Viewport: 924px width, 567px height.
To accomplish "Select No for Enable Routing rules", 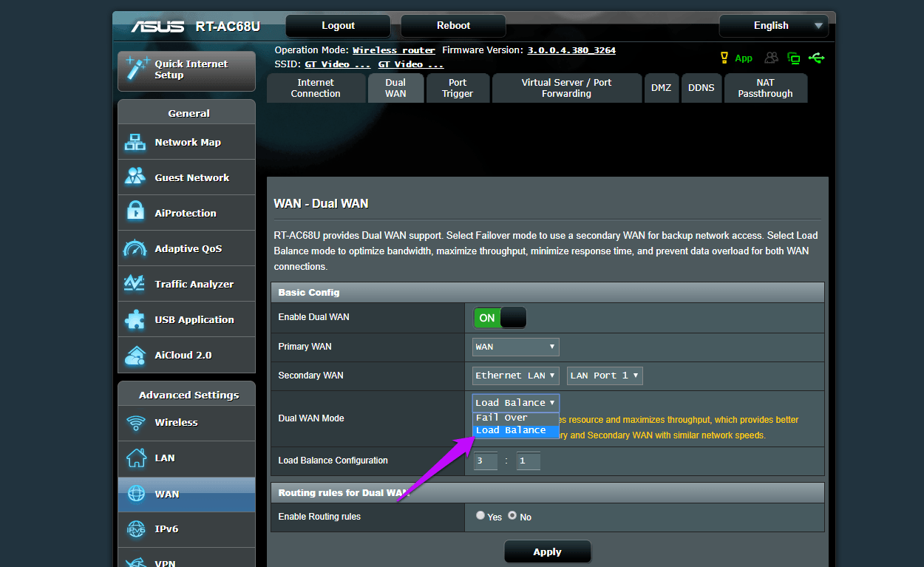I will click(x=512, y=516).
